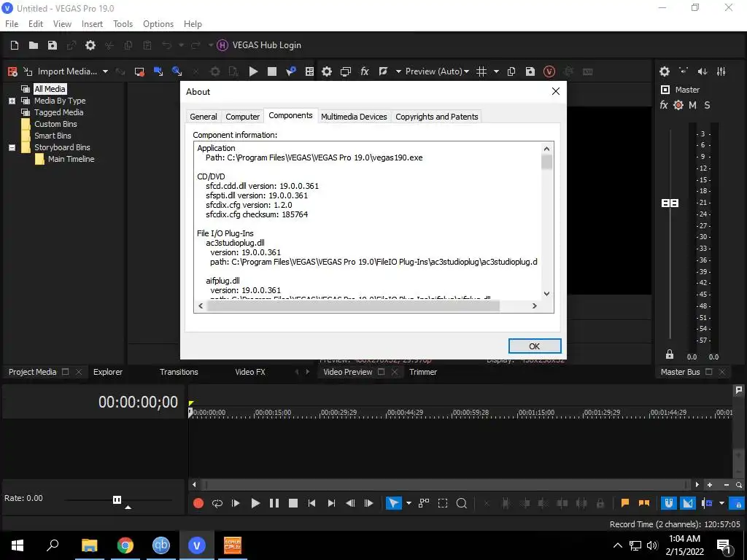Screen dimensions: 747x560
Task: Open Master automation settings gear icon
Action: click(678, 105)
